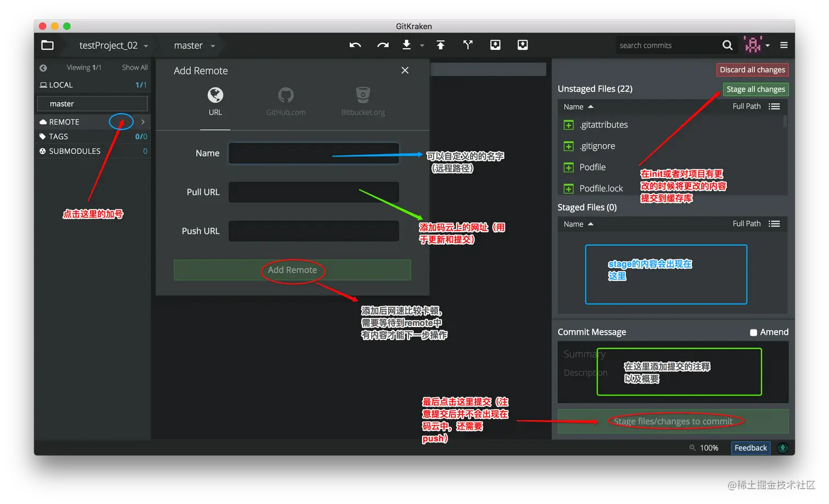Expand the REMOTE section chevron

tap(143, 122)
